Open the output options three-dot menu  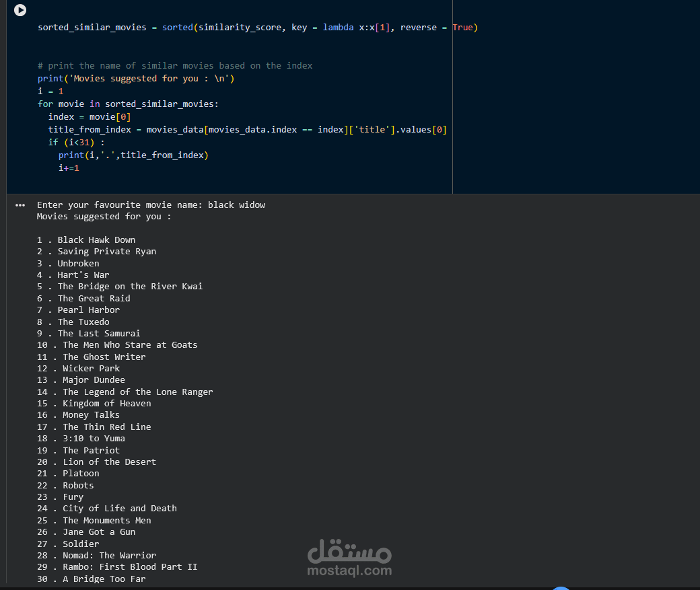tap(20, 205)
